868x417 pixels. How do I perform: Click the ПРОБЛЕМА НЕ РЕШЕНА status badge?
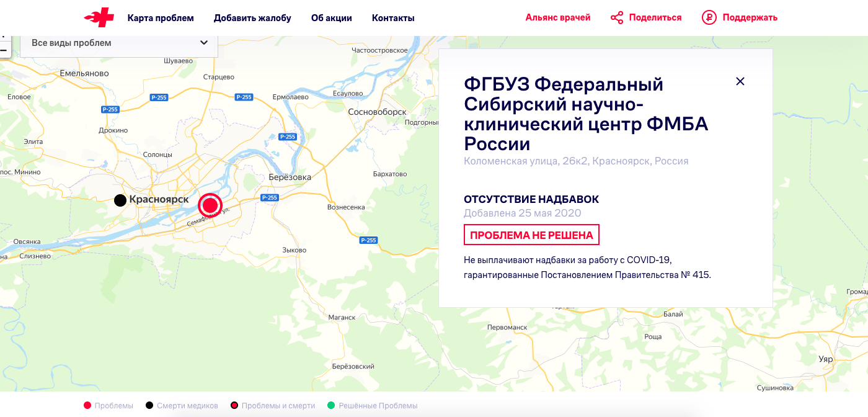pyautogui.click(x=531, y=235)
